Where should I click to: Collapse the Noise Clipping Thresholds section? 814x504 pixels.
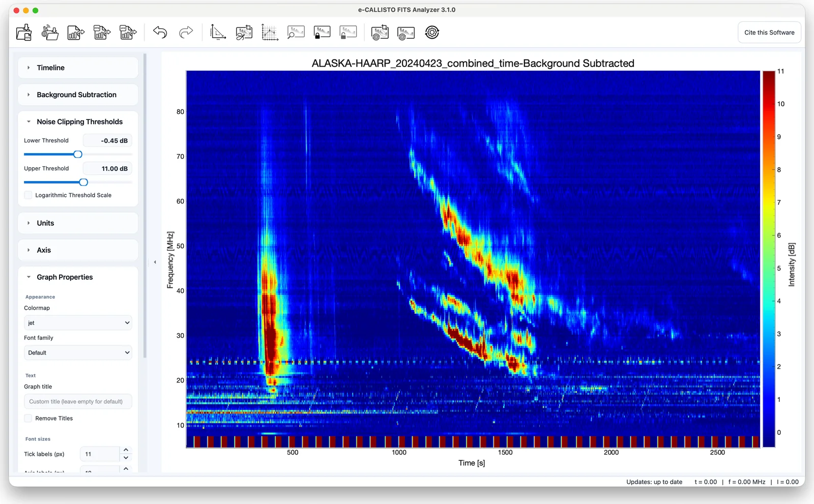coord(78,122)
